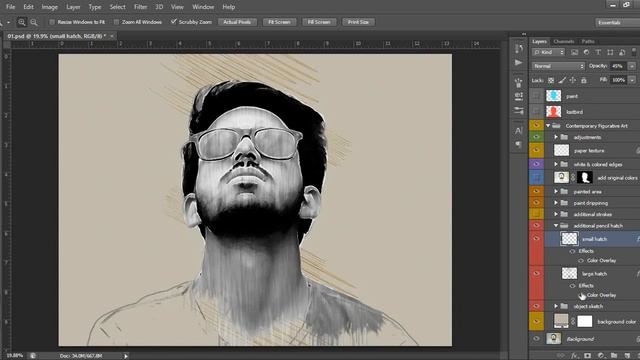
Task: Select the Zoom In mode icon
Action: coord(22,22)
